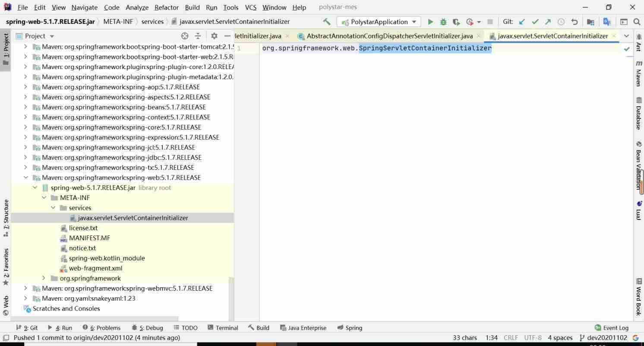Open the Navigate menu
This screenshot has height=346, width=644.
(x=84, y=7)
